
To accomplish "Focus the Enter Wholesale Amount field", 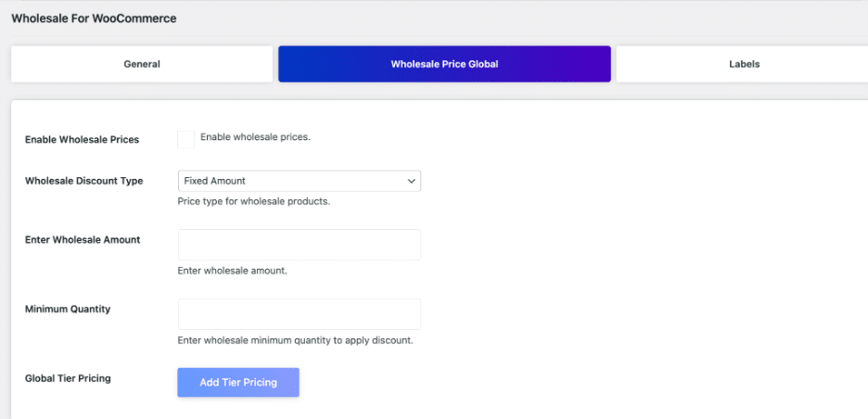I will click(300, 245).
